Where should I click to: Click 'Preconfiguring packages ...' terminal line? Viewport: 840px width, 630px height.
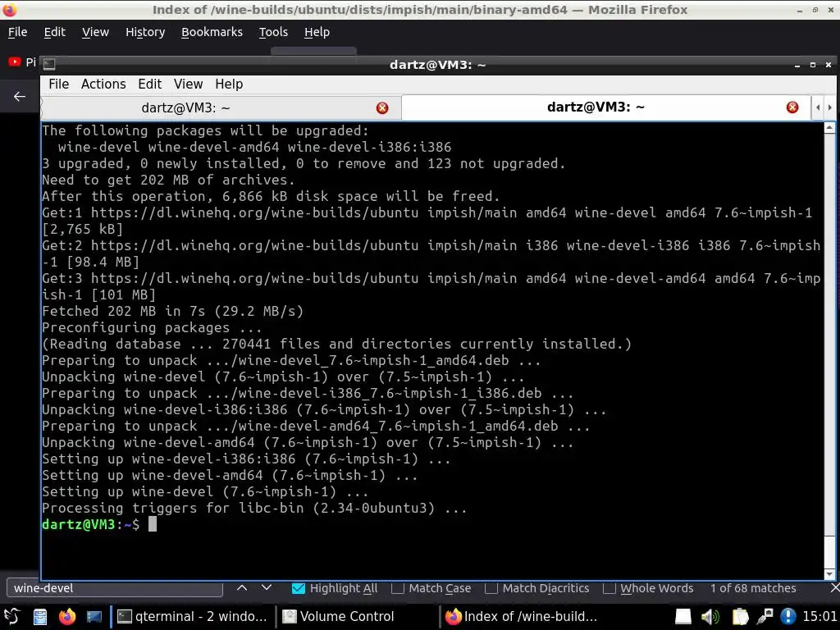pyautogui.click(x=152, y=328)
